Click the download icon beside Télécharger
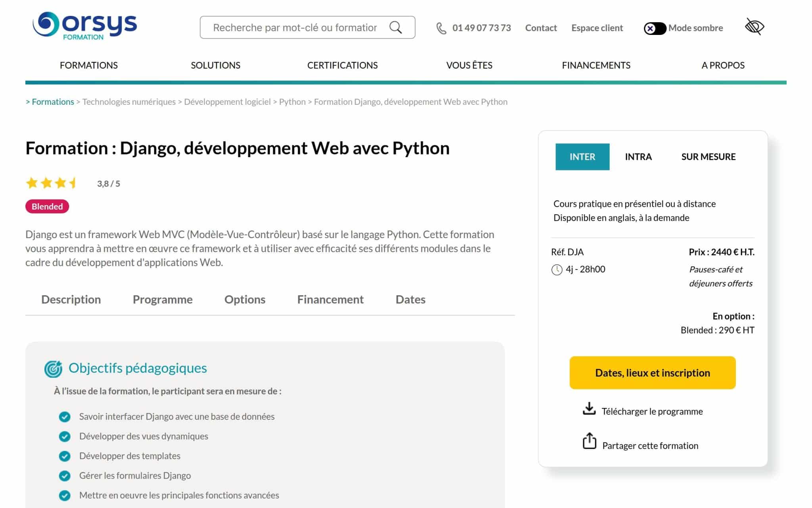Screen dimensions: 812x508 589,409
